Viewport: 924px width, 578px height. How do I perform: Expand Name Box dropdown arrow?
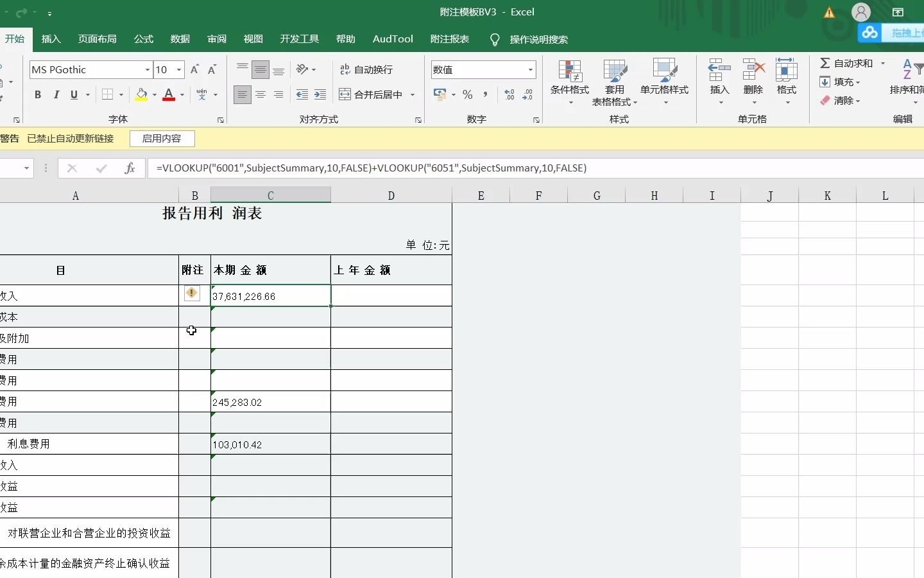coord(26,168)
